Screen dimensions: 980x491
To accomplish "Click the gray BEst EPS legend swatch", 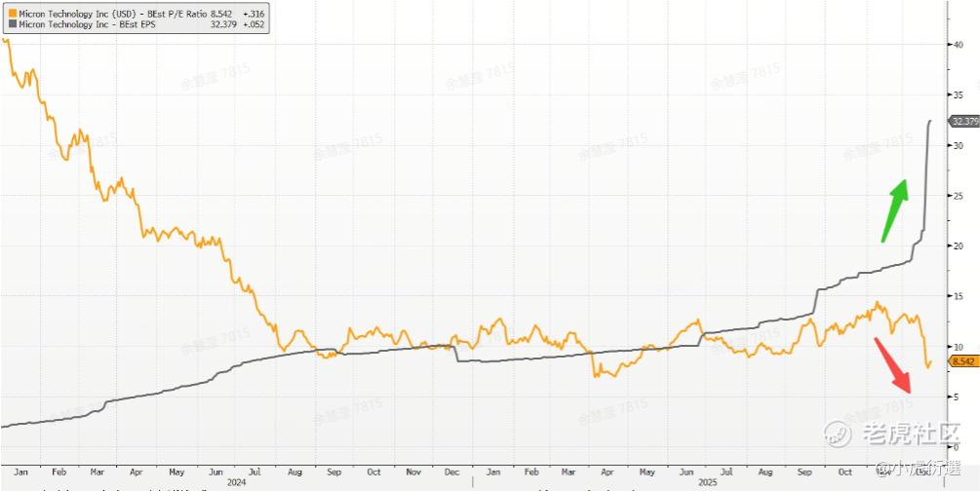I will click(12, 24).
